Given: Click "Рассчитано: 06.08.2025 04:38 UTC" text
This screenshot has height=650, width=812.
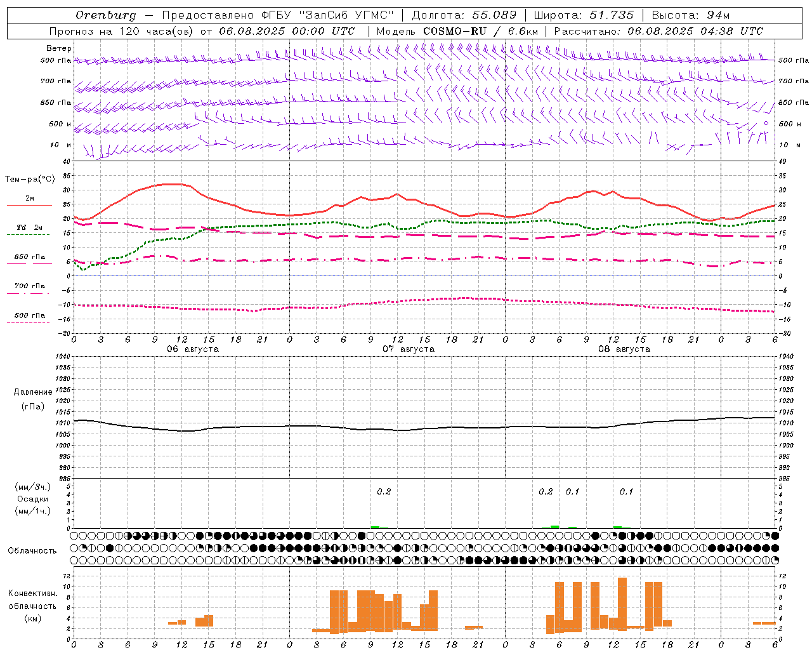Looking at the screenshot, I should tap(659, 31).
